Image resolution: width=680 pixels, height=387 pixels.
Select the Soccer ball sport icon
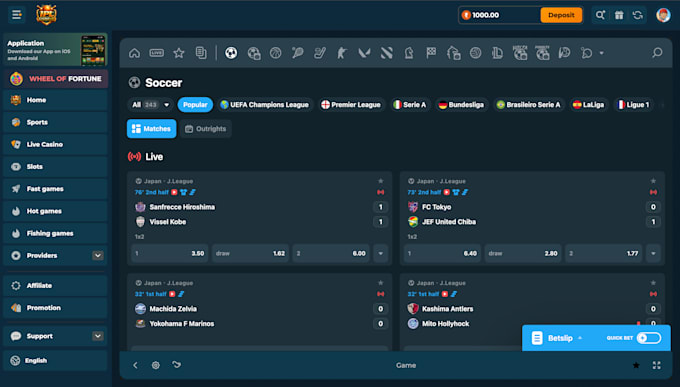231,53
